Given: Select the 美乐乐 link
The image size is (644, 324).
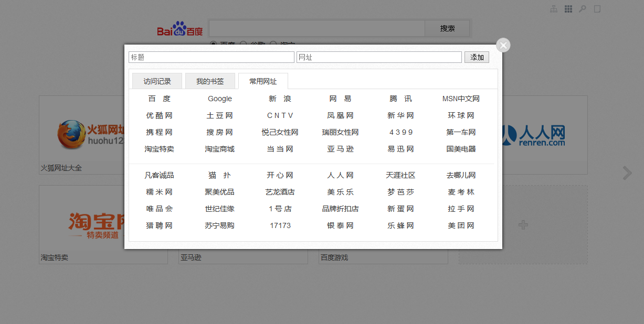Looking at the screenshot, I should (x=341, y=192).
